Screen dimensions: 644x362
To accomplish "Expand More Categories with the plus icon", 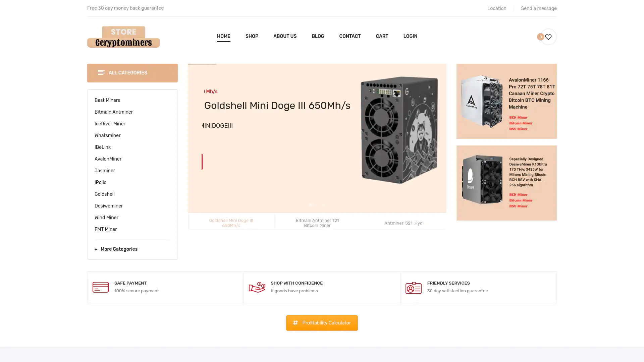I will click(x=96, y=249).
